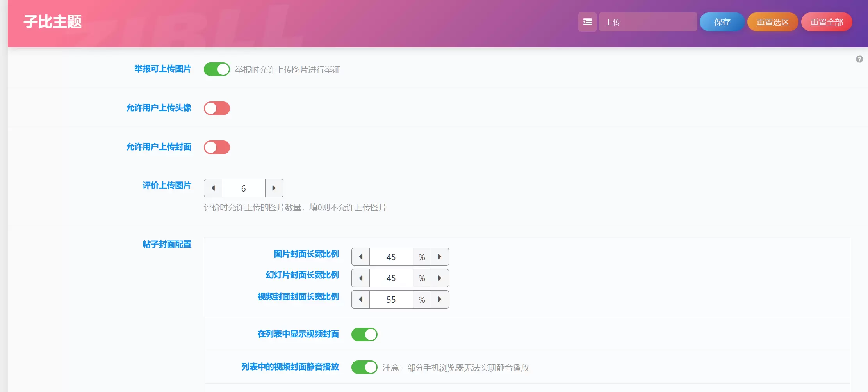Increase 评价上传图片 count with right arrow

(x=274, y=188)
